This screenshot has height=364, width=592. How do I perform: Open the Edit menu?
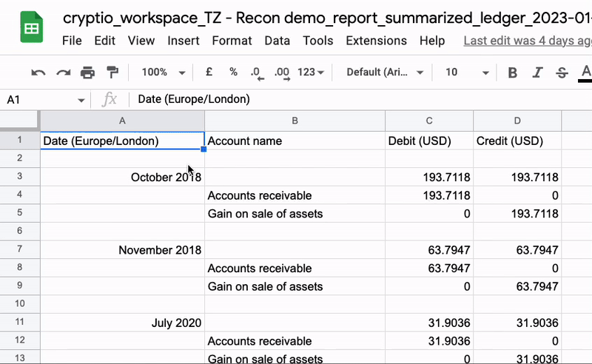click(104, 41)
